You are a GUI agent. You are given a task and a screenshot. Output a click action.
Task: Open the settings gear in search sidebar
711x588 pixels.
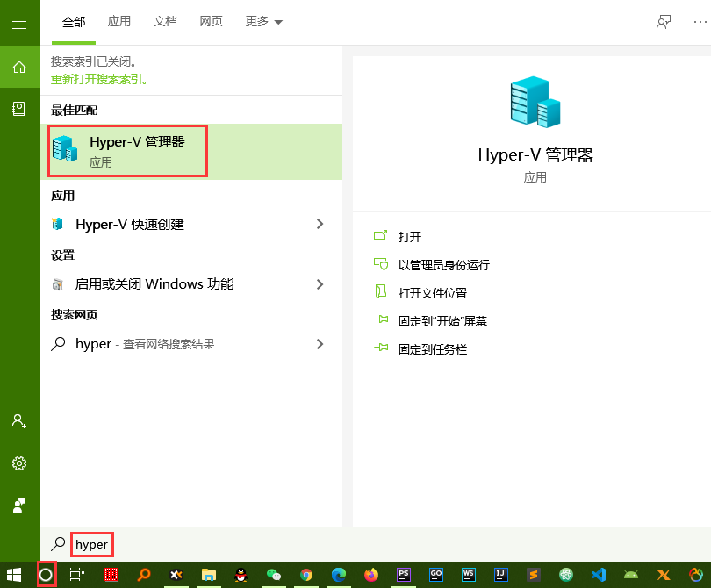[19, 463]
